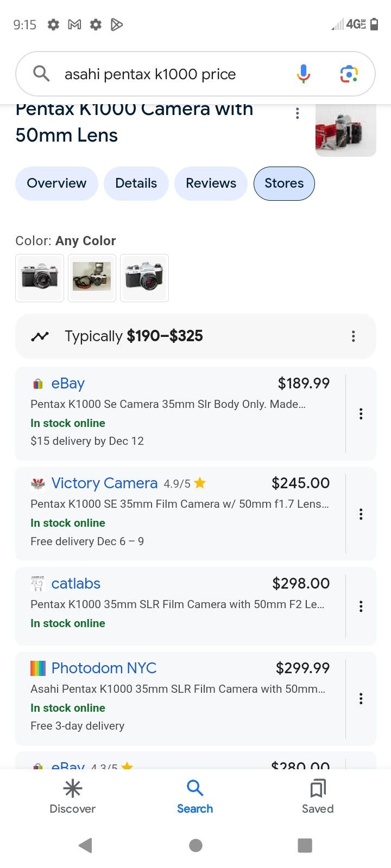Open the Photodom NYC store link
391x868 pixels.
pos(104,668)
